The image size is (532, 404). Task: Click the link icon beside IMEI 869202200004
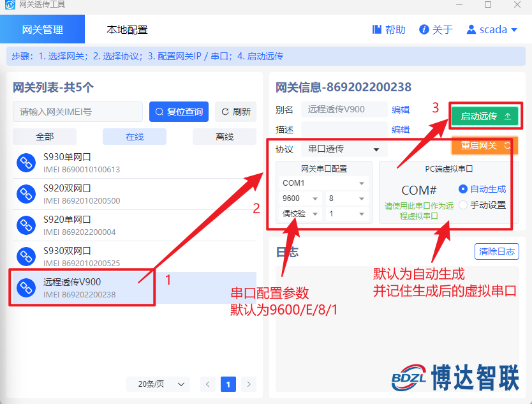tap(26, 225)
